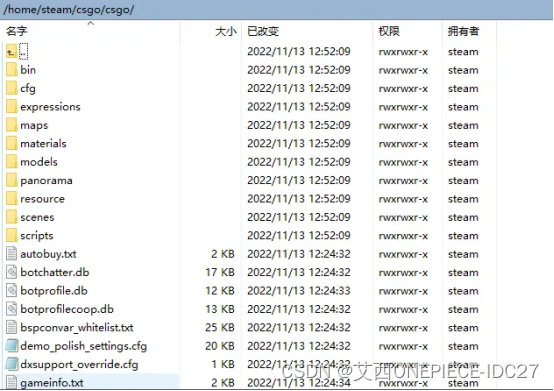554x391 pixels.
Task: Select the 'cfg' folder name
Action: click(28, 88)
